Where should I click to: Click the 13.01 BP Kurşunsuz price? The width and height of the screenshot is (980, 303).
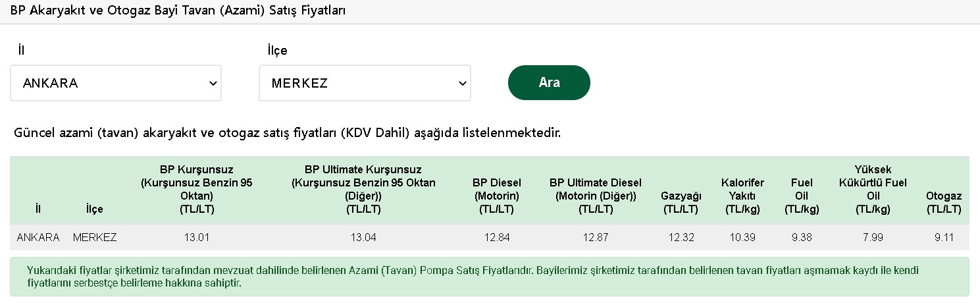[197, 237]
